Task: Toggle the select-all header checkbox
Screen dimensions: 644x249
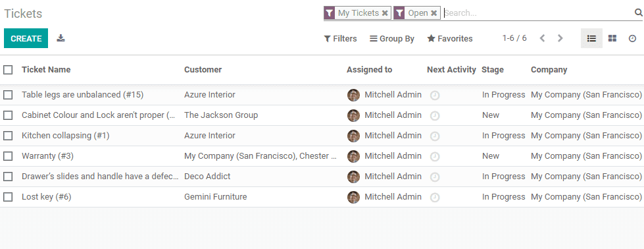Action: point(8,70)
